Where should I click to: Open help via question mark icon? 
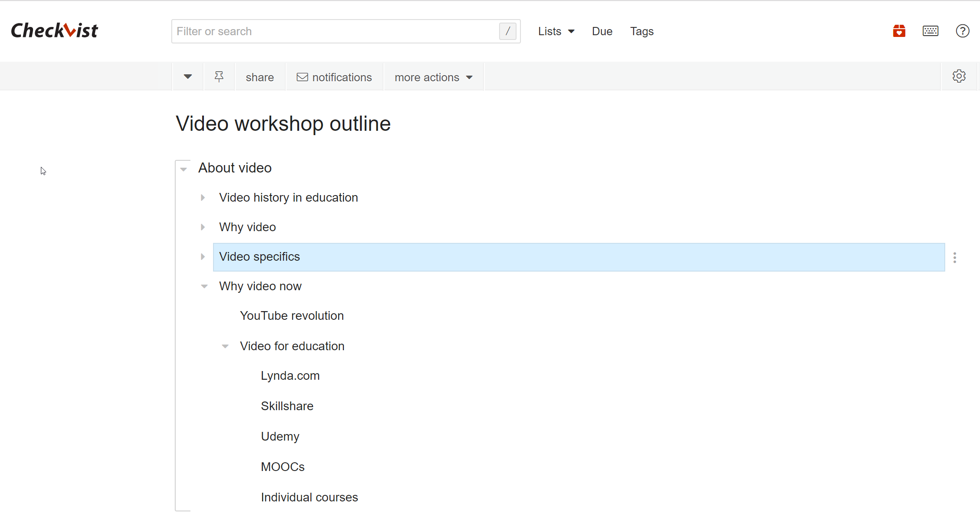click(x=963, y=31)
